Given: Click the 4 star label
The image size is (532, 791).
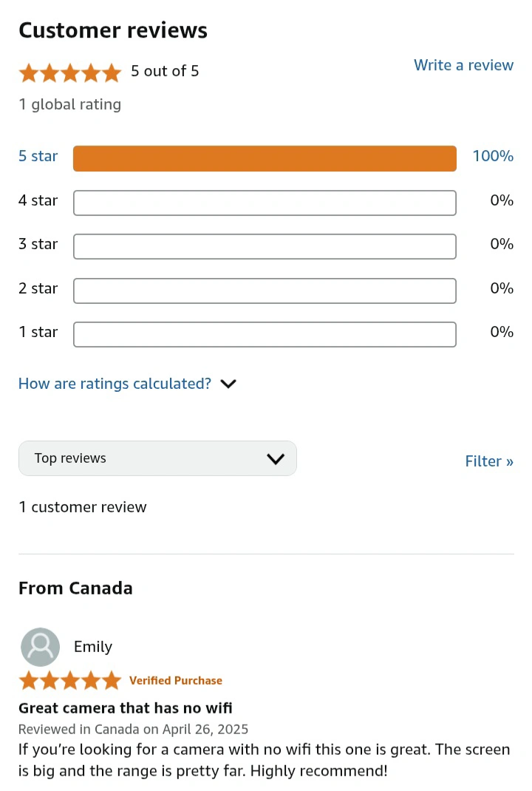Looking at the screenshot, I should coord(38,200).
